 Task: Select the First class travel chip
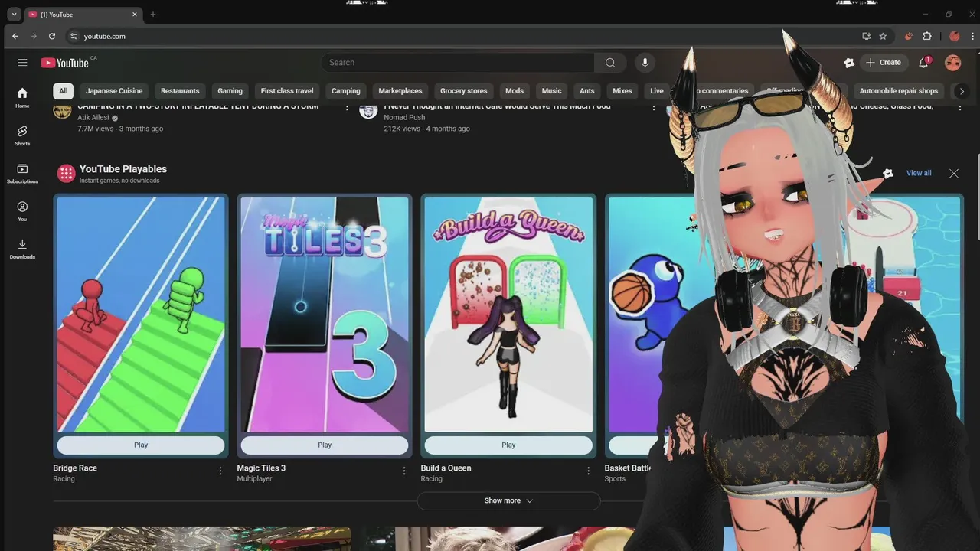point(287,90)
